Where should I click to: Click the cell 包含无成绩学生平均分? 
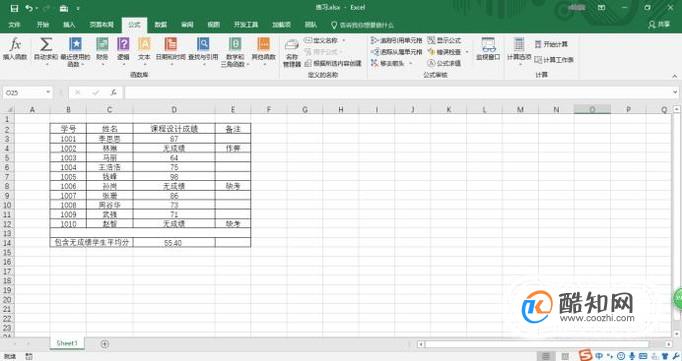coord(91,243)
